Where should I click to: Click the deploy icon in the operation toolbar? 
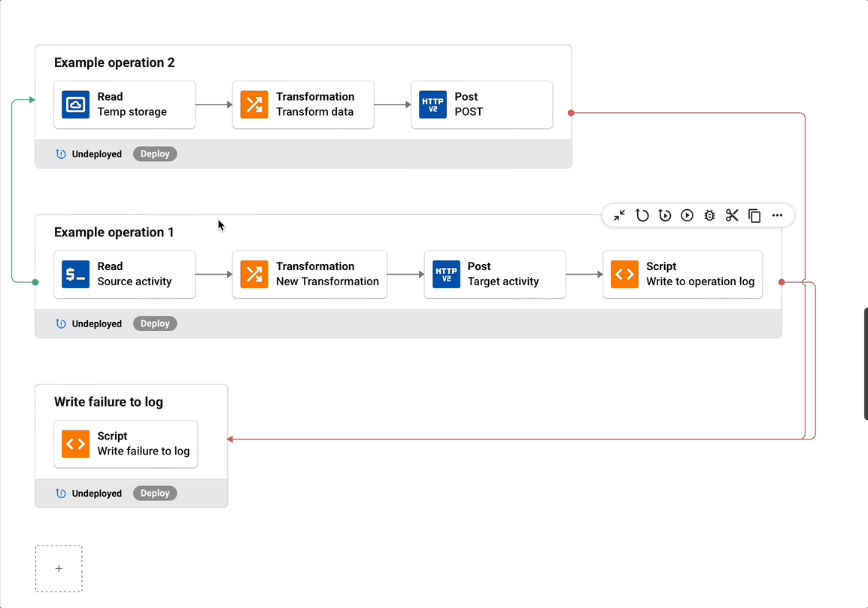(x=642, y=216)
